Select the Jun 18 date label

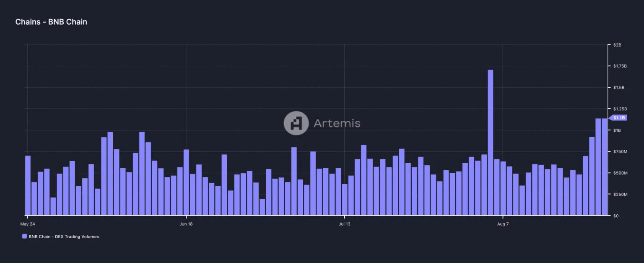coord(186,224)
